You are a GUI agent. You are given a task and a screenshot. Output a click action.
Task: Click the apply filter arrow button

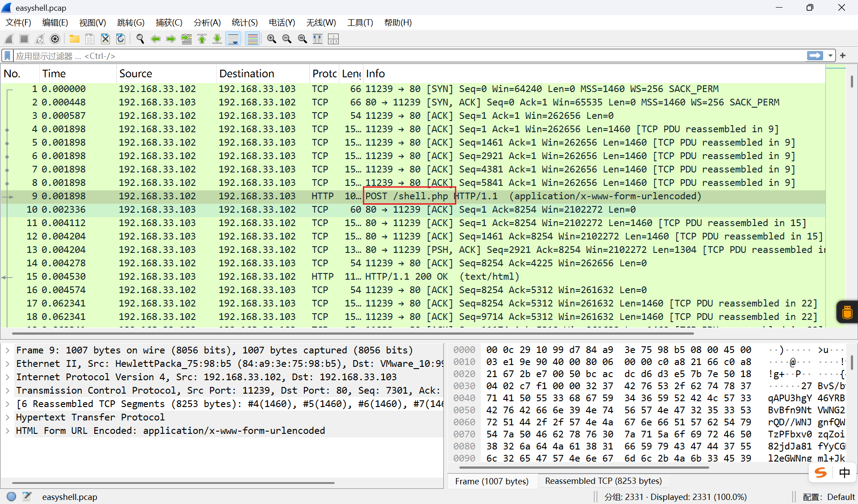point(815,56)
